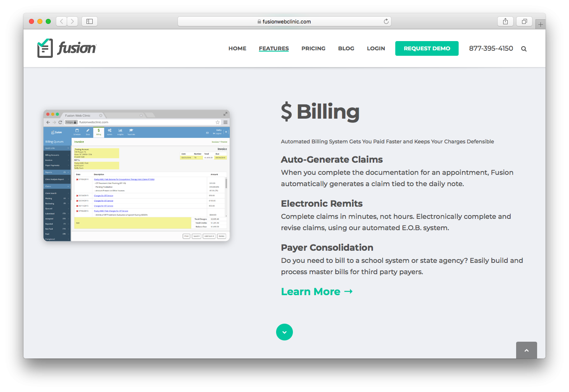Click the Teach Me graduation cap icon
The width and height of the screenshot is (569, 392).
pyautogui.click(x=131, y=130)
